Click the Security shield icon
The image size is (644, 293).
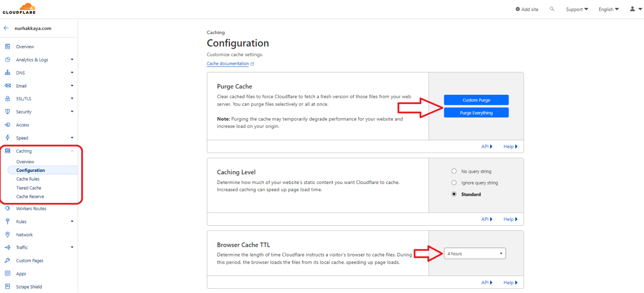[x=8, y=112]
